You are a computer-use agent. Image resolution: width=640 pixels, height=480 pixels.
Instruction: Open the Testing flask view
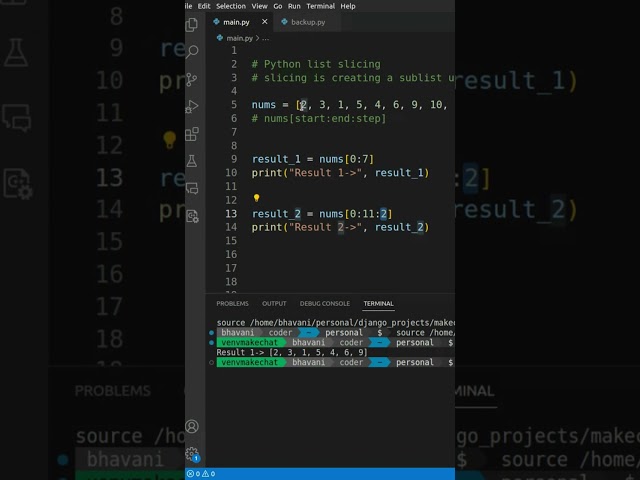pyautogui.click(x=192, y=161)
